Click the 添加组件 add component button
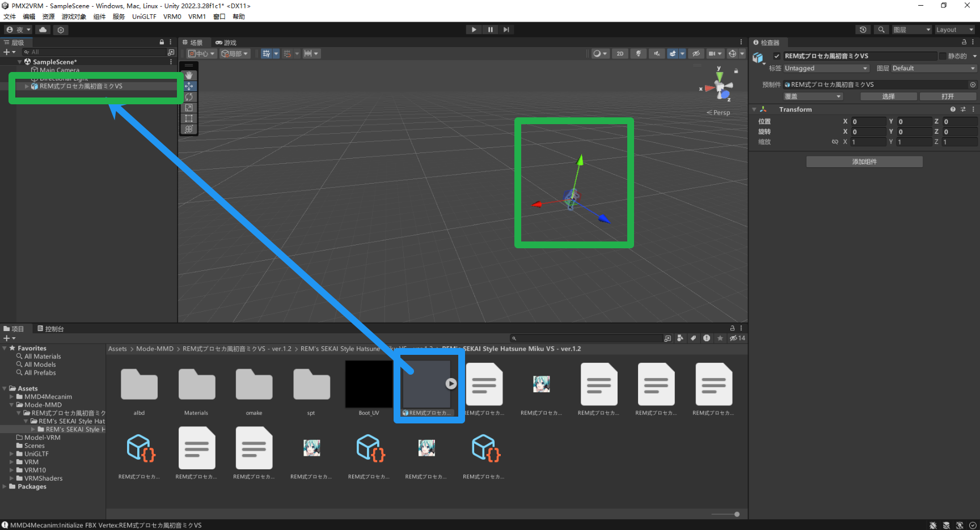The image size is (980, 530). tap(864, 162)
